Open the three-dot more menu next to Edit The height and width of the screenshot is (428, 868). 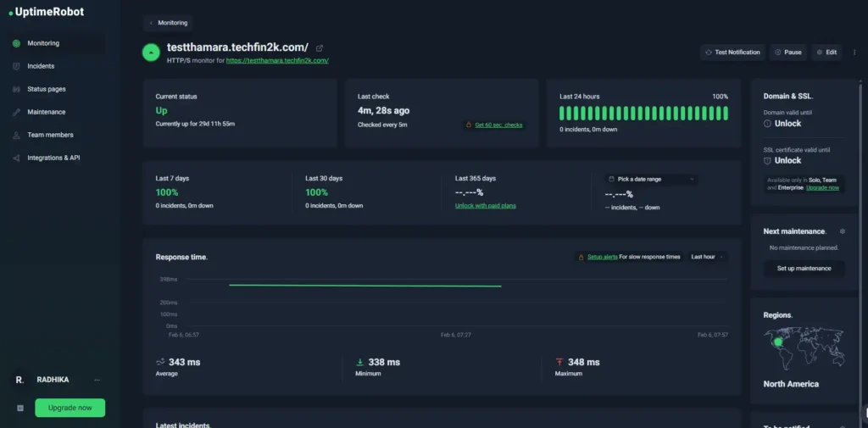854,52
